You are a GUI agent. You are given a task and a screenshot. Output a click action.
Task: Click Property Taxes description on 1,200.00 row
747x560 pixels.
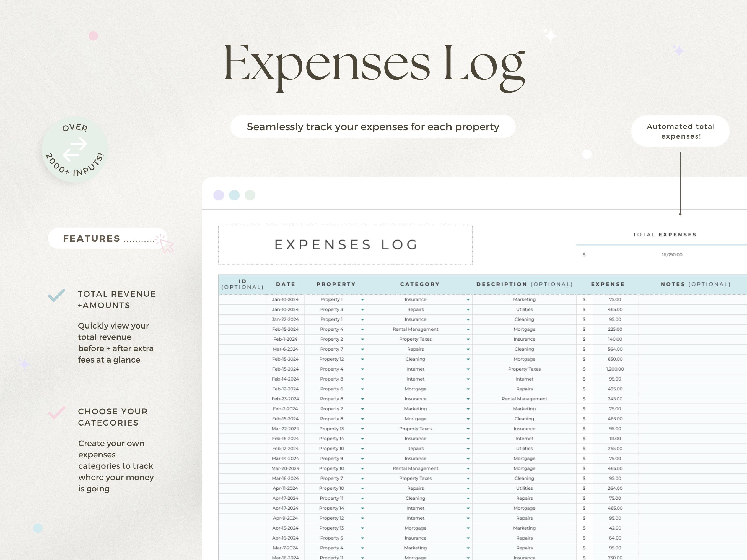pos(525,369)
